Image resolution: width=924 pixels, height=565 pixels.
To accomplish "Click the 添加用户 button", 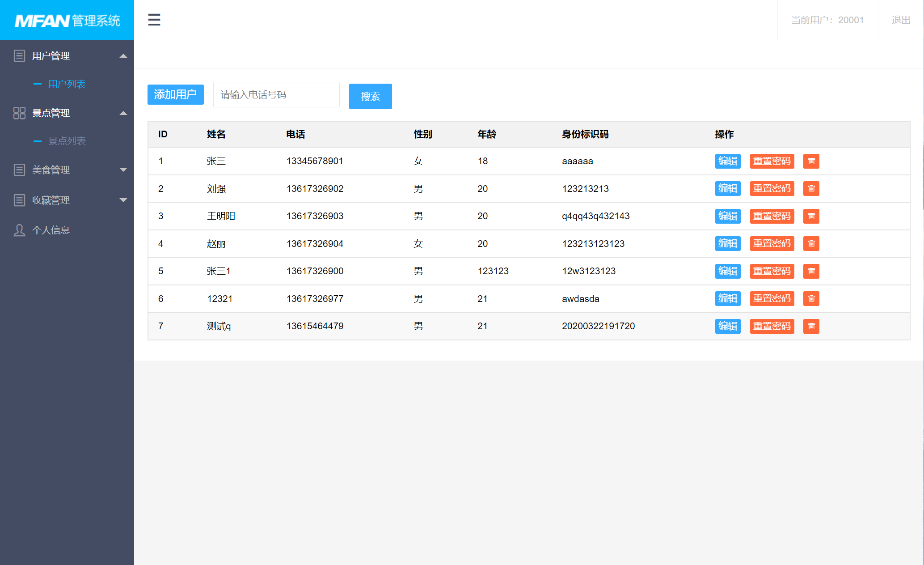I will pyautogui.click(x=175, y=94).
